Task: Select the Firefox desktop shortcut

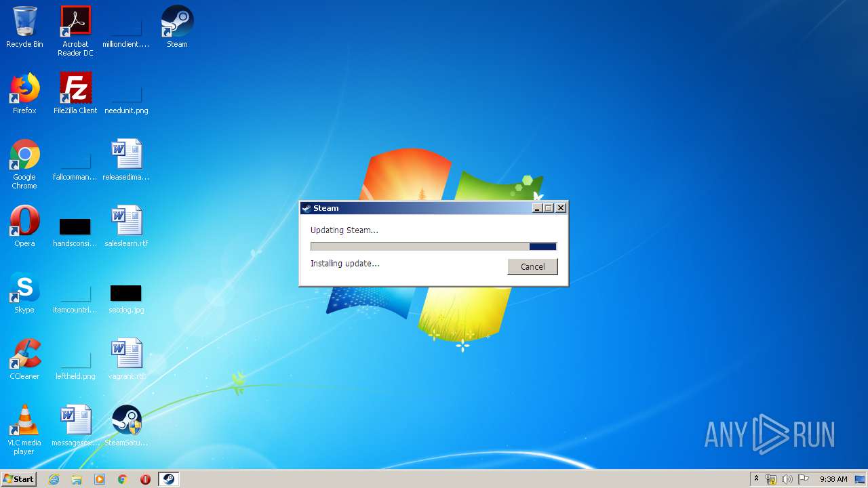Action: (24, 94)
